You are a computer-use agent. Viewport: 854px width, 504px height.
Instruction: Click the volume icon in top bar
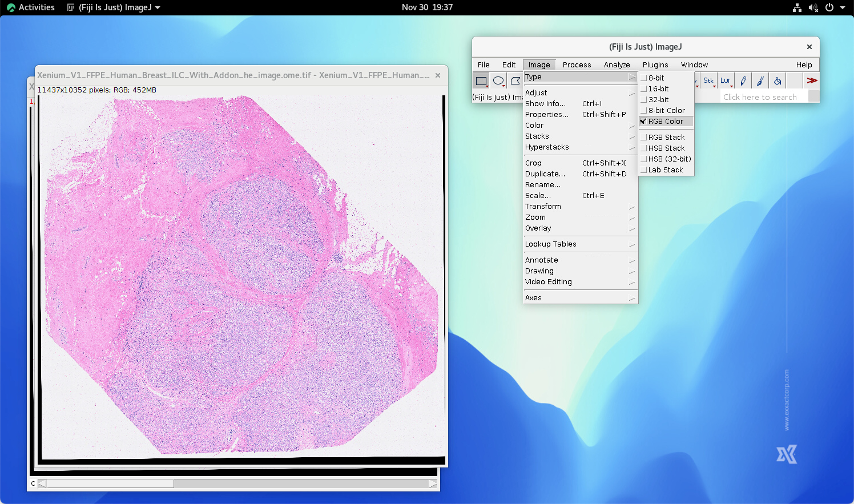813,7
